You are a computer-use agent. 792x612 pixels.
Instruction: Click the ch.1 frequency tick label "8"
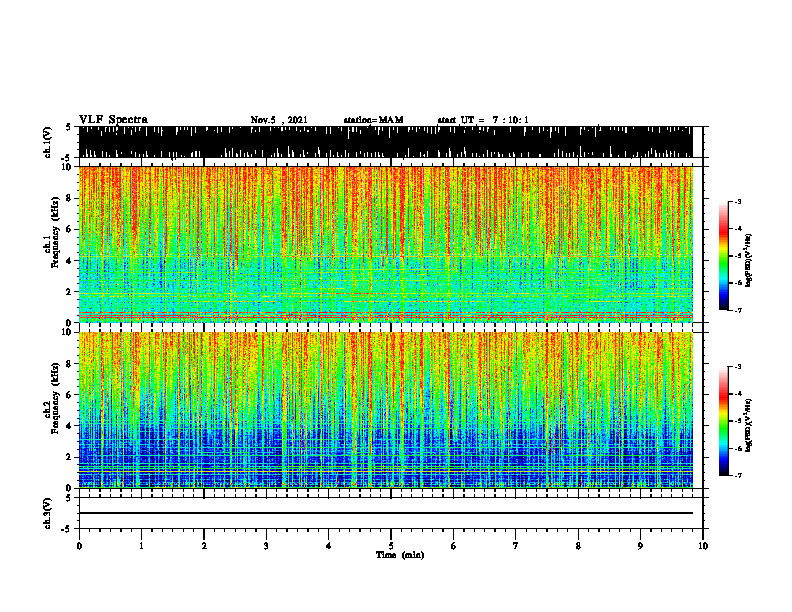pyautogui.click(x=70, y=198)
